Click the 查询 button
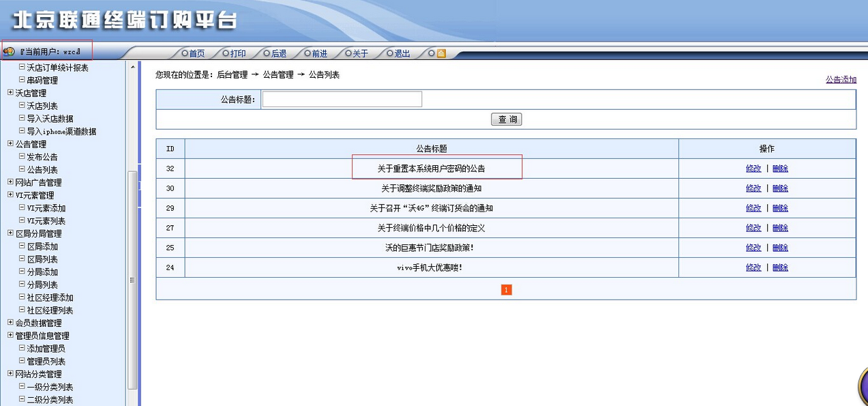Screen dimensions: 868x406 click(x=506, y=119)
